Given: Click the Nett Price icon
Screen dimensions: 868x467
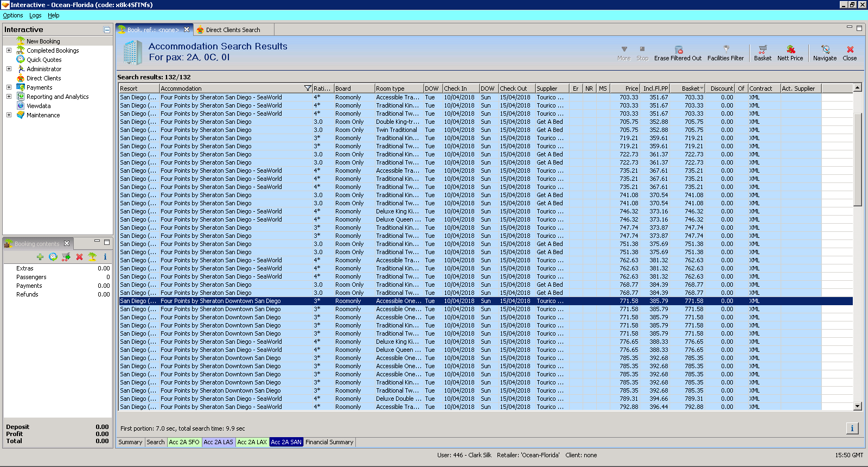Looking at the screenshot, I should [790, 50].
